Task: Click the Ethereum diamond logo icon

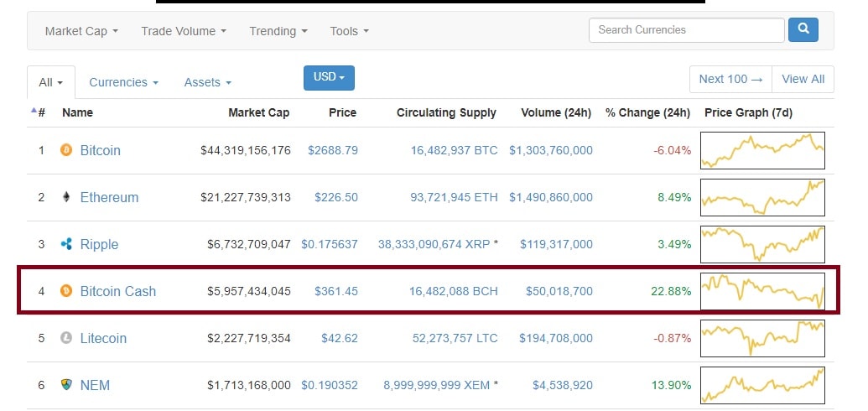Action: click(x=66, y=197)
